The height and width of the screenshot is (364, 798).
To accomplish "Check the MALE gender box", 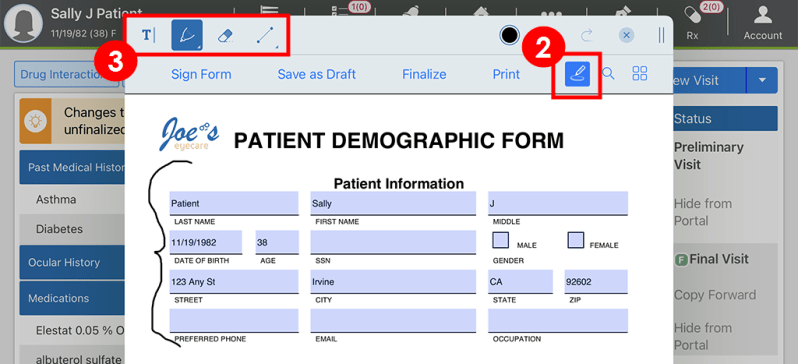I will point(500,240).
